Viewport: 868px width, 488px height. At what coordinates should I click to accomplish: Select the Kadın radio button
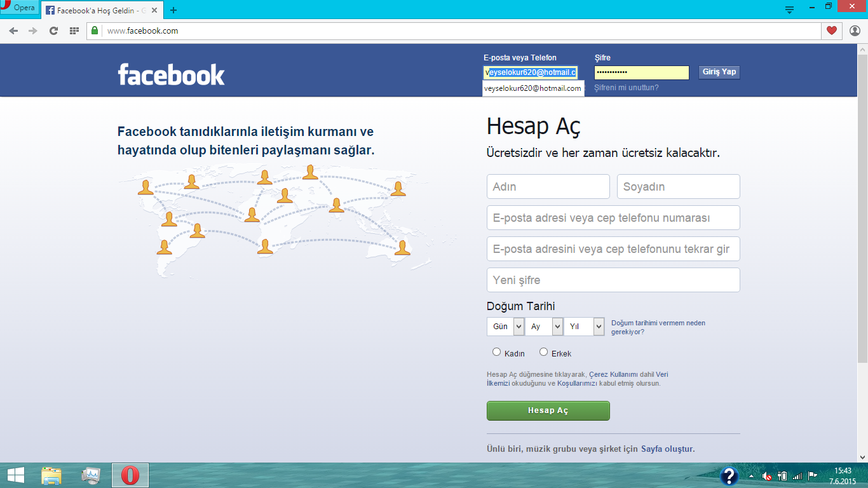pyautogui.click(x=497, y=352)
